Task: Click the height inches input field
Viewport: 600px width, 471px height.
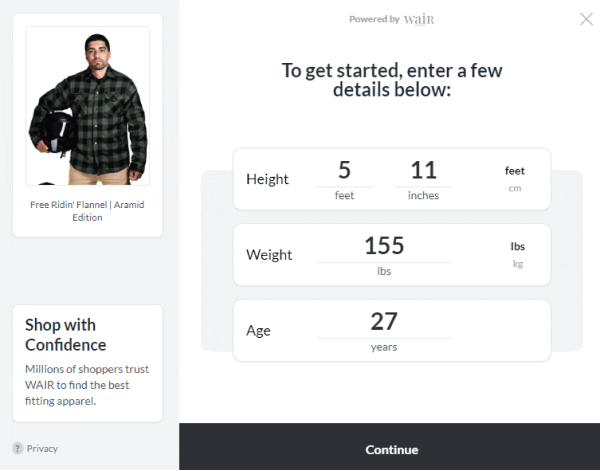Action: 423,171
